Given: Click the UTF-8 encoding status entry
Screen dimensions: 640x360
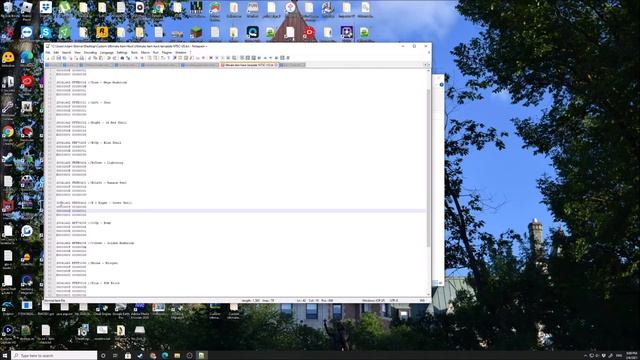Looking at the screenshot, I should (394, 300).
